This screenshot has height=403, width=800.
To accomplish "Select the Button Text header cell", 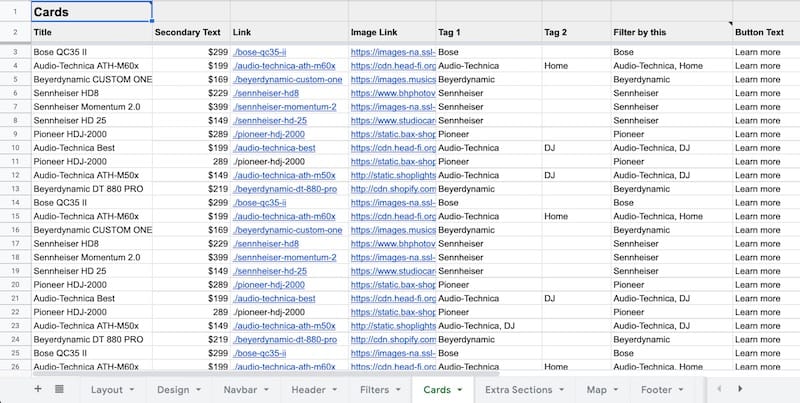I will 766,32.
